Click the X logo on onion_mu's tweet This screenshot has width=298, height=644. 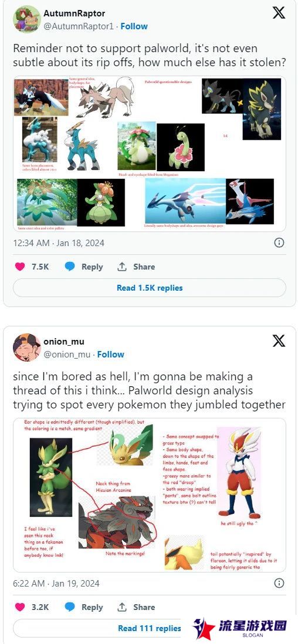[x=279, y=340]
